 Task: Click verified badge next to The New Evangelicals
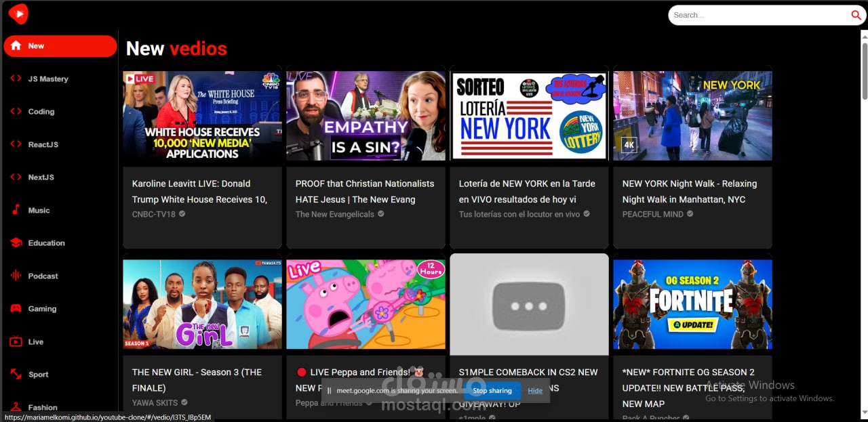(x=381, y=214)
